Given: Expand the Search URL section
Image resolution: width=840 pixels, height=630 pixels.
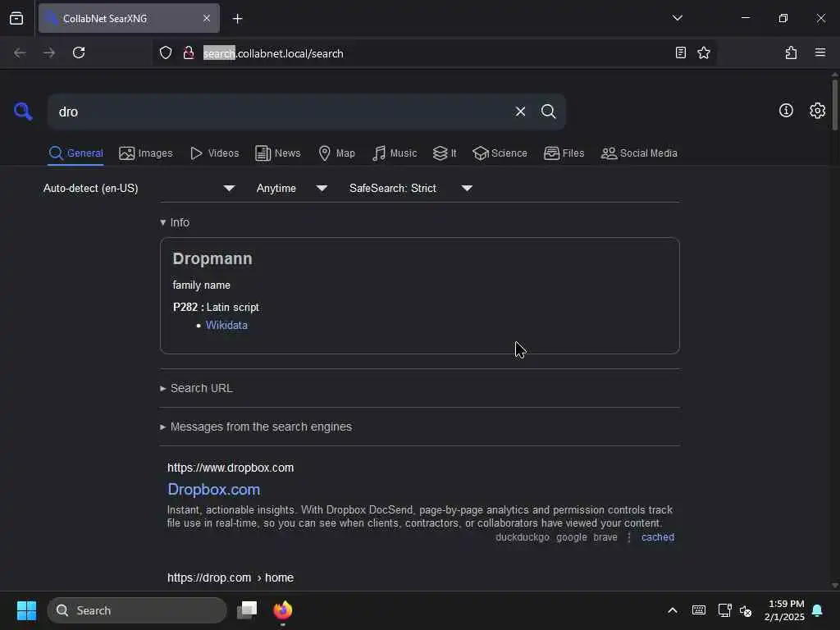Looking at the screenshot, I should coord(196,388).
